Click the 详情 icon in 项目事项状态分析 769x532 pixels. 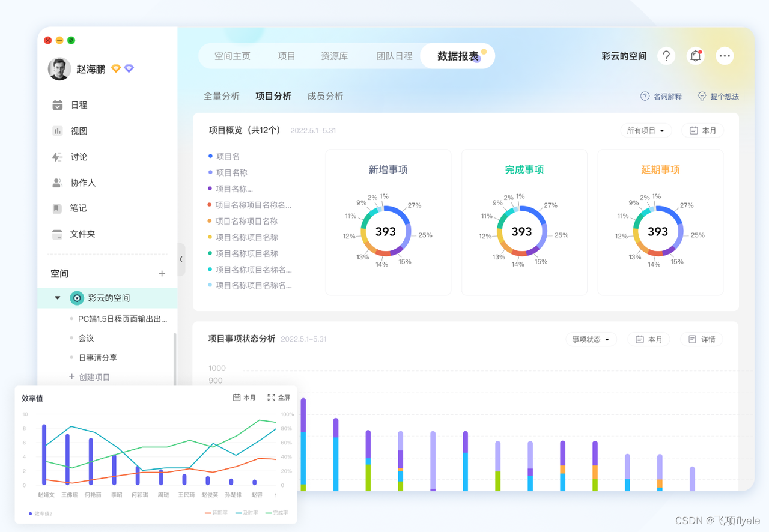point(693,339)
